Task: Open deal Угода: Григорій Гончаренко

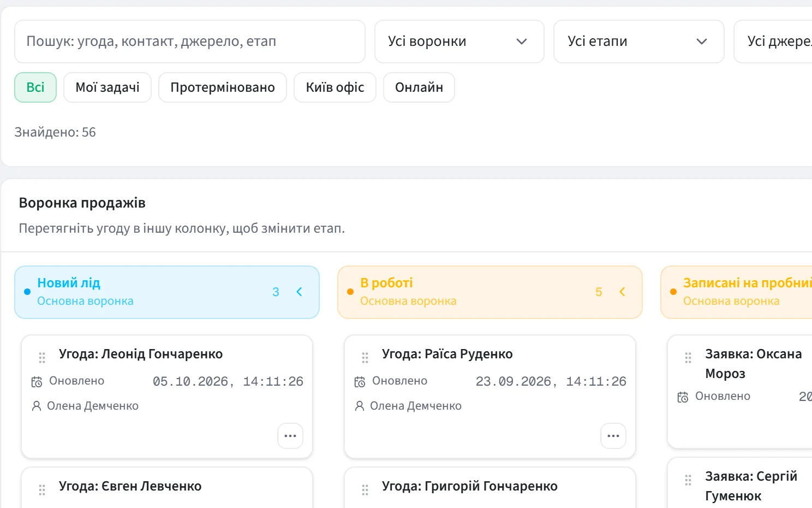Action: point(470,486)
